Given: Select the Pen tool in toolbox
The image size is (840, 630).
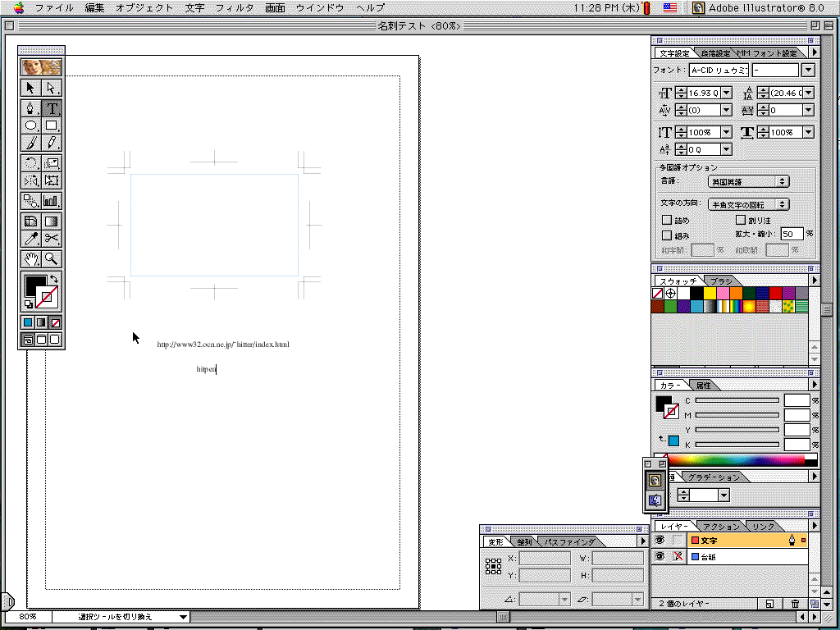Looking at the screenshot, I should (30, 108).
